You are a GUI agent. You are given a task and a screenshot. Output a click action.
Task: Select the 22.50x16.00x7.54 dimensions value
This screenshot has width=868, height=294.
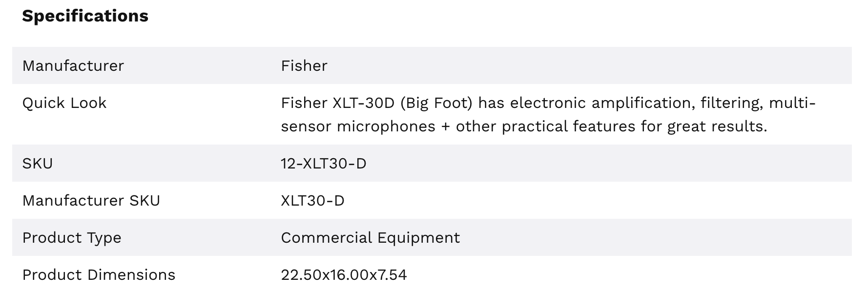tap(344, 275)
